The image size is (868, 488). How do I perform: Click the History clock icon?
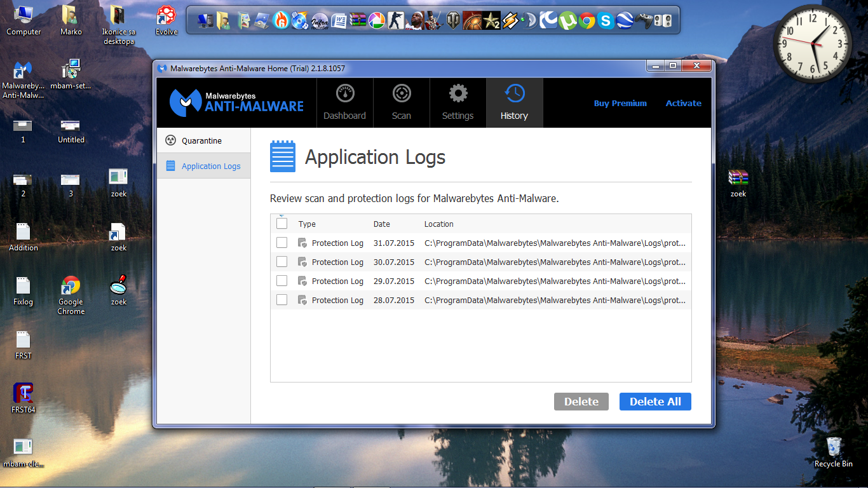coord(514,94)
